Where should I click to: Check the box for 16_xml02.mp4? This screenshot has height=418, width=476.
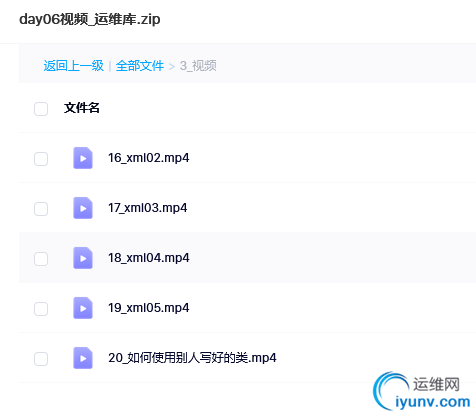pyautogui.click(x=41, y=159)
